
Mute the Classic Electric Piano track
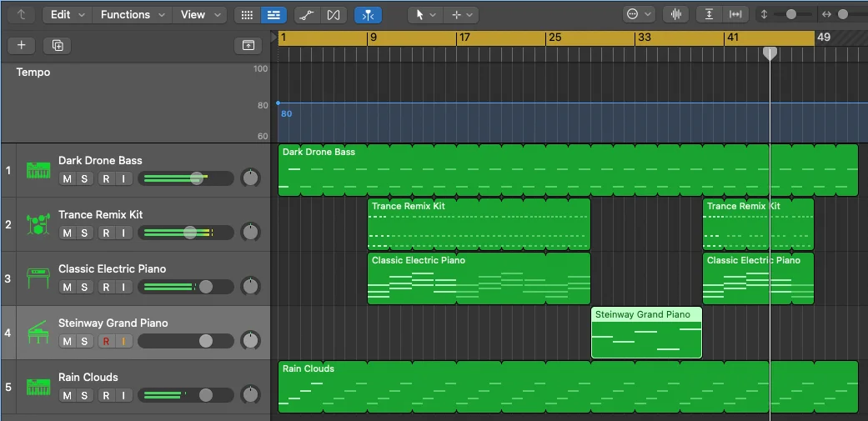67,287
